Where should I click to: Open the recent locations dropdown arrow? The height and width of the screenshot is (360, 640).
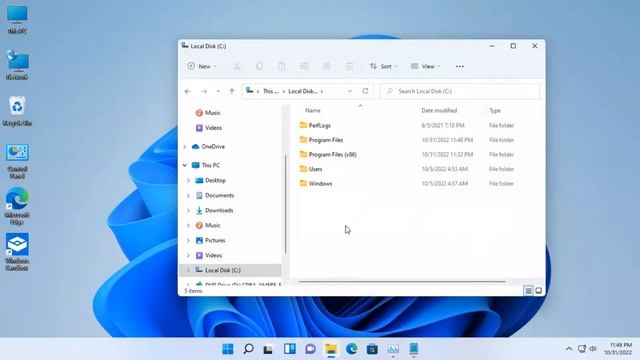pyautogui.click(x=218, y=91)
